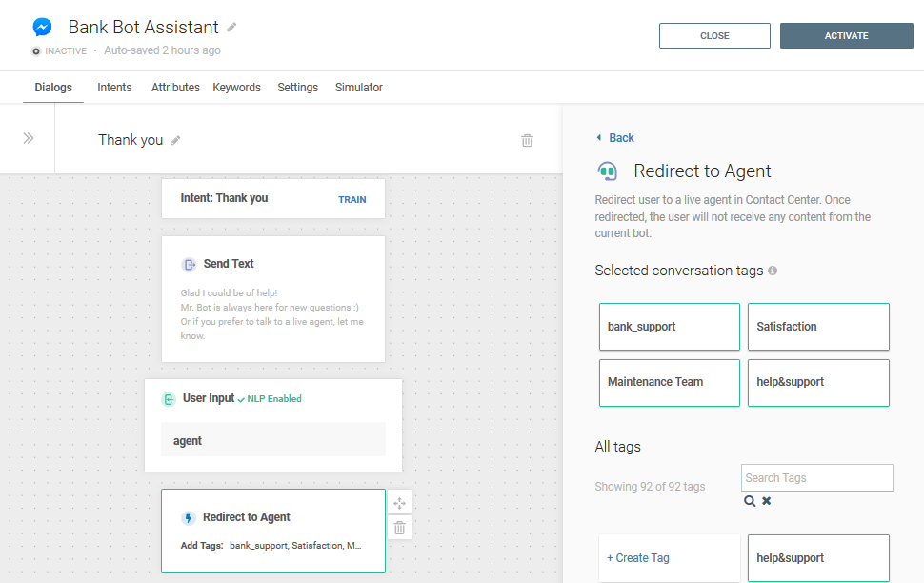The image size is (924, 583).
Task: Click the Search Tags input field
Action: tap(816, 478)
